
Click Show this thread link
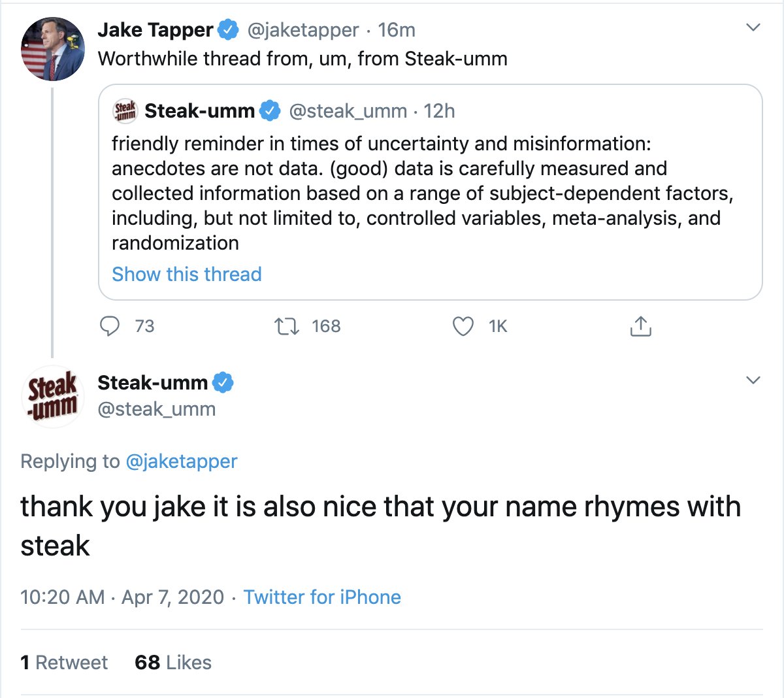click(187, 274)
